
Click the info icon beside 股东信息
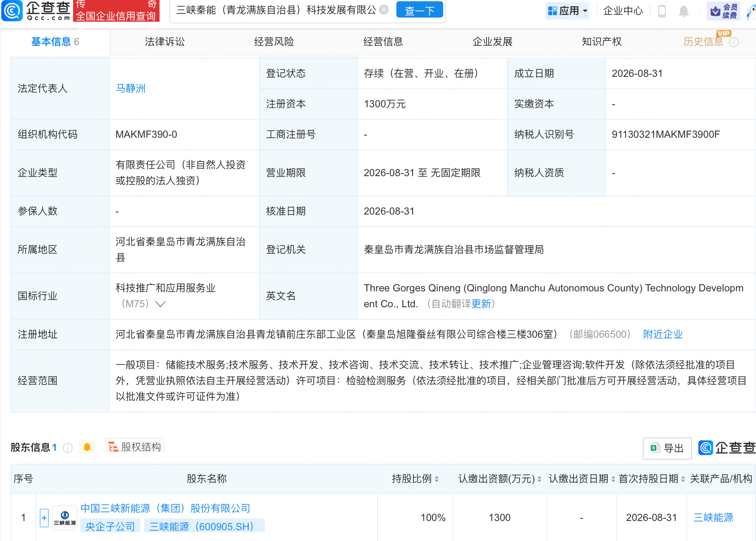tap(68, 448)
